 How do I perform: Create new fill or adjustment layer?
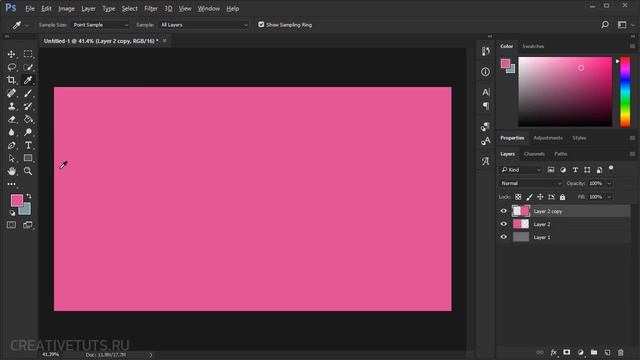tap(580, 352)
